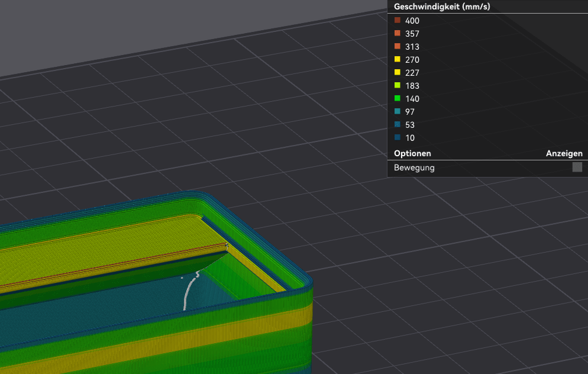This screenshot has height=374, width=588.
Task: Select the 270 mm/s yellow swatch
Action: click(x=398, y=59)
